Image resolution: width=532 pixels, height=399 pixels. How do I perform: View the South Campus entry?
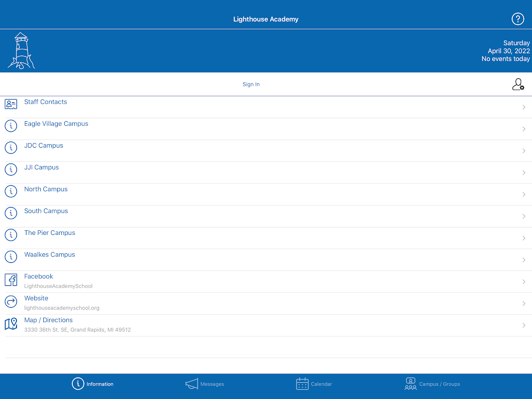[x=46, y=211]
